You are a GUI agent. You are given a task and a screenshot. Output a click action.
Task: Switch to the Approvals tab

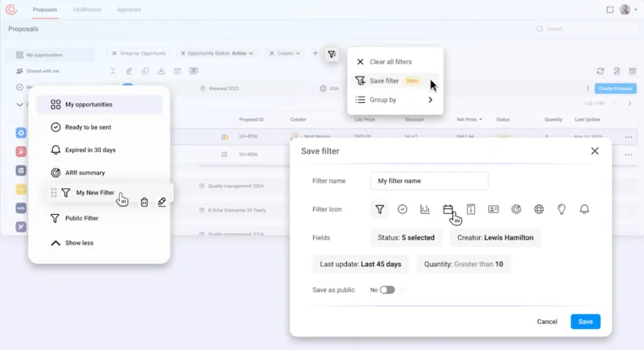(x=129, y=10)
